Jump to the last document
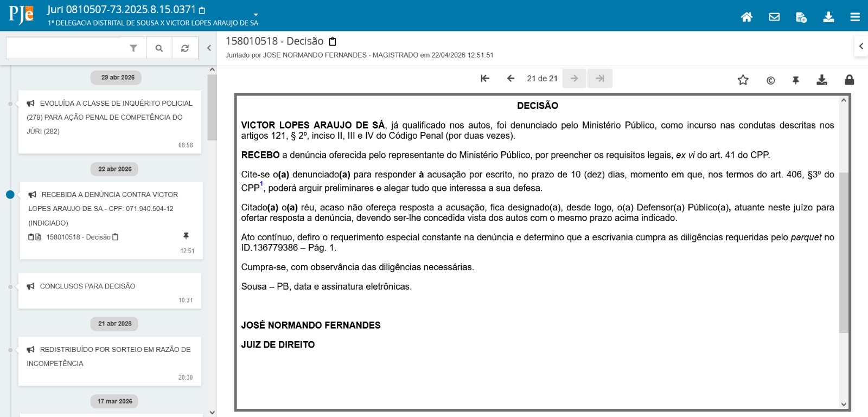Viewport: 868px width, 417px height. tap(599, 79)
